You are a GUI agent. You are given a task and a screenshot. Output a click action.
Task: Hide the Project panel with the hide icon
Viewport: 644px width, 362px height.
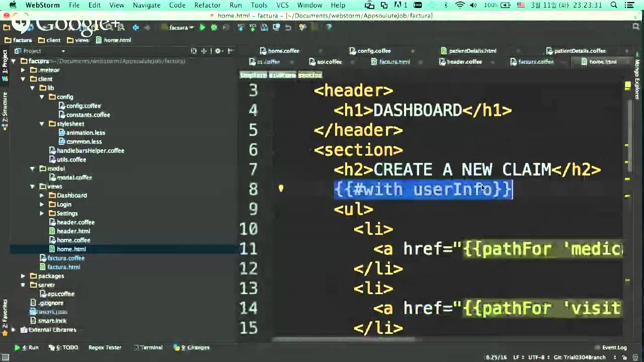click(230, 51)
